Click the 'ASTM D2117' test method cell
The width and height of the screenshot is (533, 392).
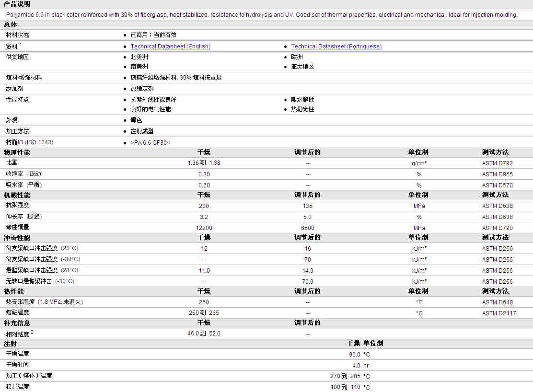click(499, 313)
